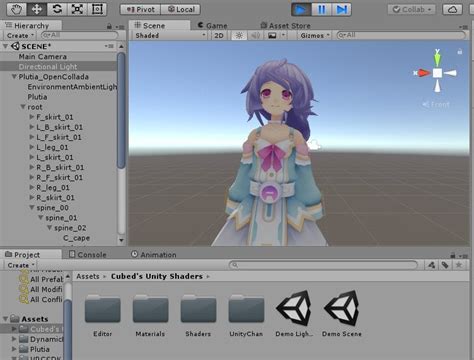
Task: Select Directional Light in hierarchy
Action: click(48, 67)
